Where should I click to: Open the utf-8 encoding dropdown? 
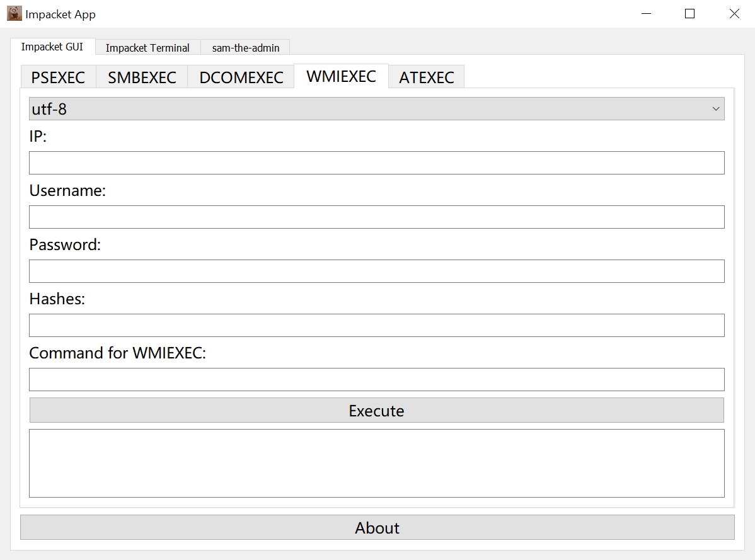(x=376, y=109)
